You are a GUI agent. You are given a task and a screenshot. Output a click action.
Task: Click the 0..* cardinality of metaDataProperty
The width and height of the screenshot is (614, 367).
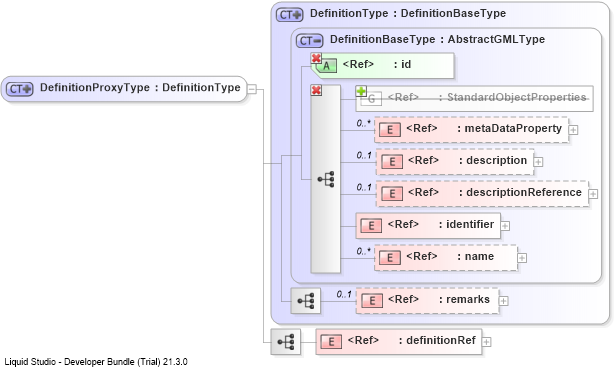[x=363, y=123]
